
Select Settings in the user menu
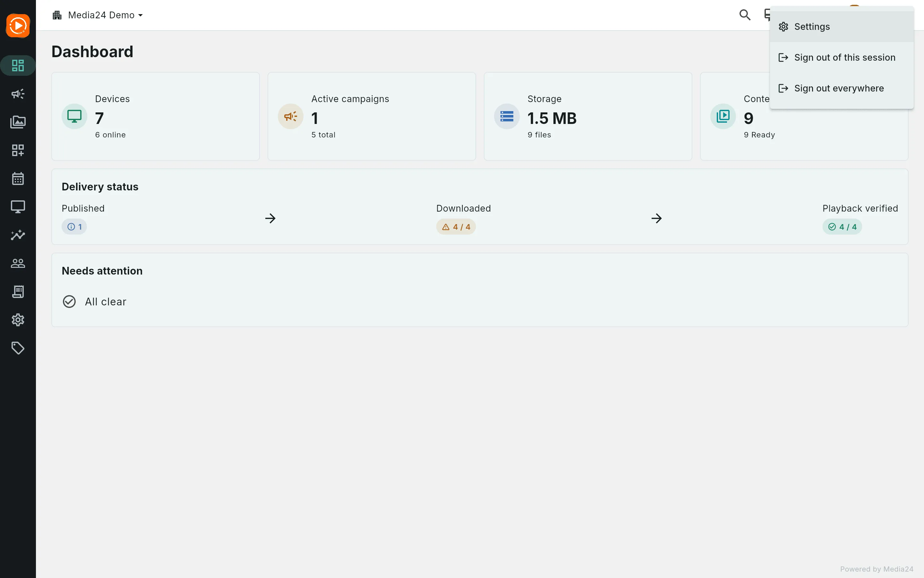[x=842, y=27]
